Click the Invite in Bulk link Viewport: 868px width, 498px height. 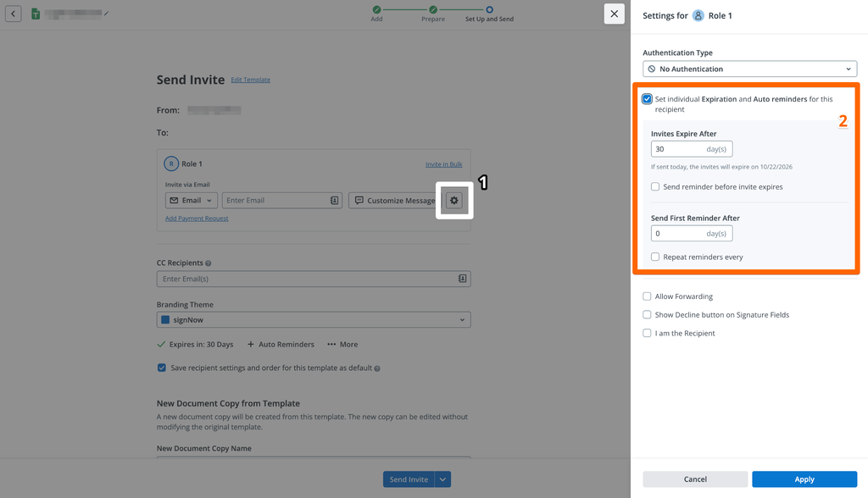coord(443,164)
